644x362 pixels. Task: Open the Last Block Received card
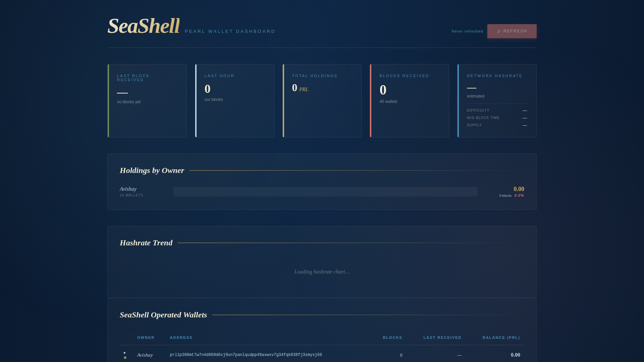[147, 101]
